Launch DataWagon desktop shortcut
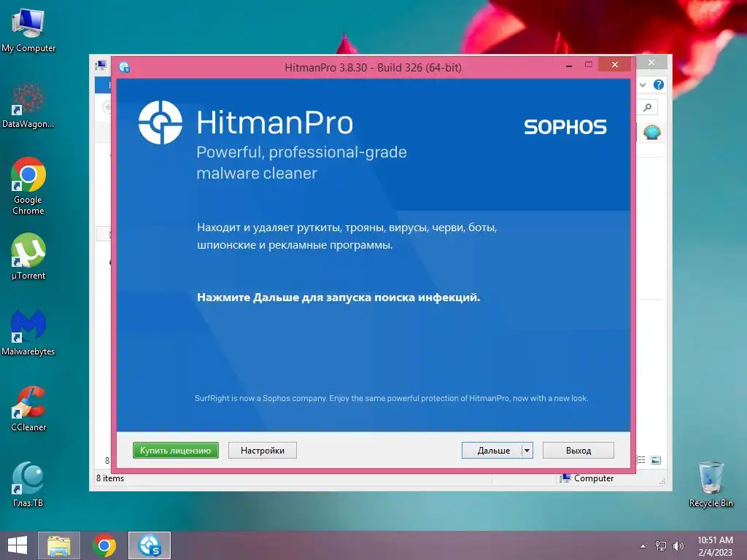Screen dimensions: 747x560 click(x=28, y=106)
